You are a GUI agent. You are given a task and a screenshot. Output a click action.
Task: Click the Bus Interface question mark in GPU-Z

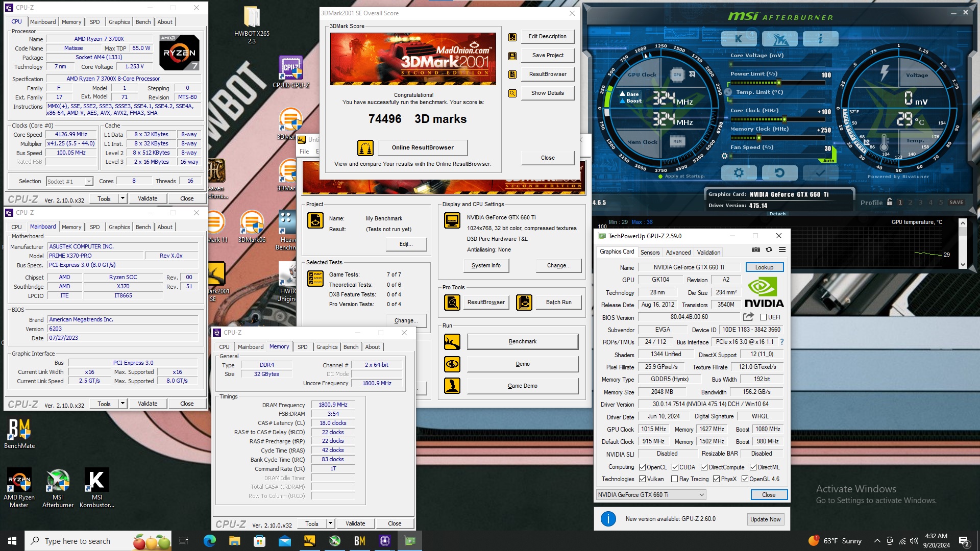781,342
